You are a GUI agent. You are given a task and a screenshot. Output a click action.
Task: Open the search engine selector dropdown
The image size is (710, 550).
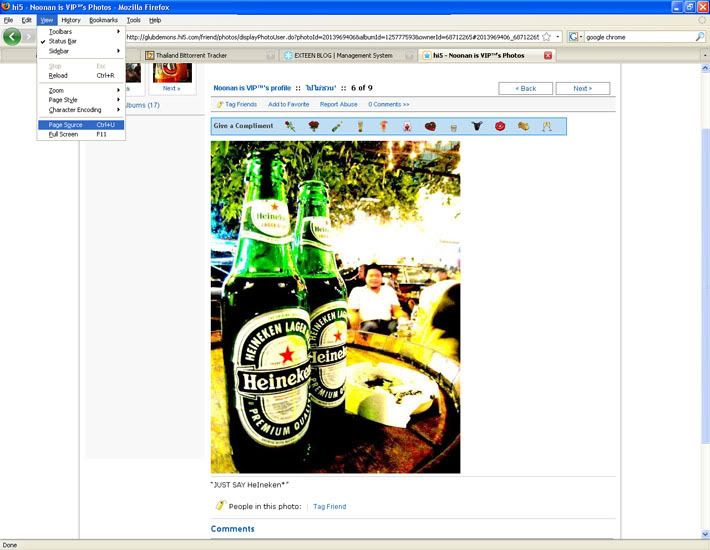pos(581,37)
